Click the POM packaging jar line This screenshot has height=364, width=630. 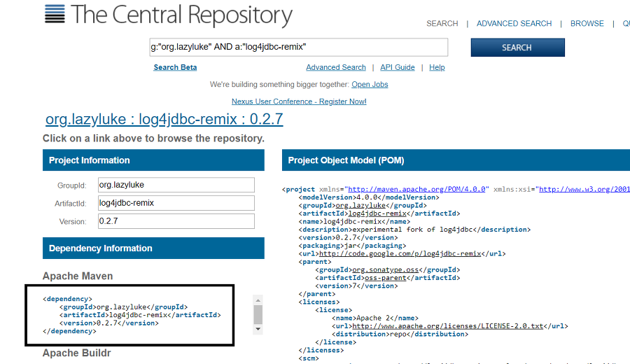pos(352,246)
